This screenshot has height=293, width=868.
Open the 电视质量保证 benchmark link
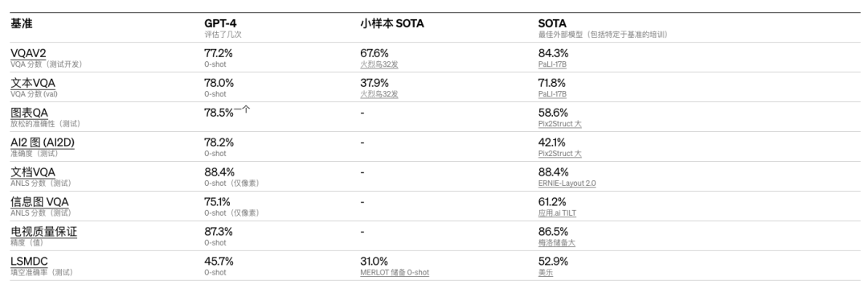coord(43,232)
